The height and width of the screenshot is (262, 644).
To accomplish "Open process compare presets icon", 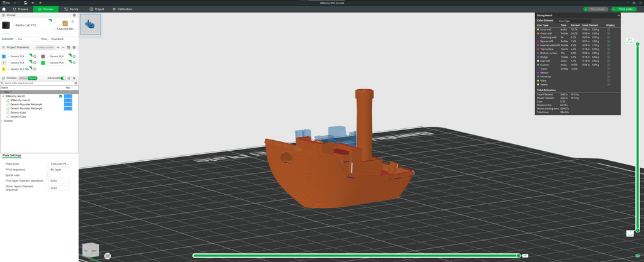I will [x=74, y=78].
